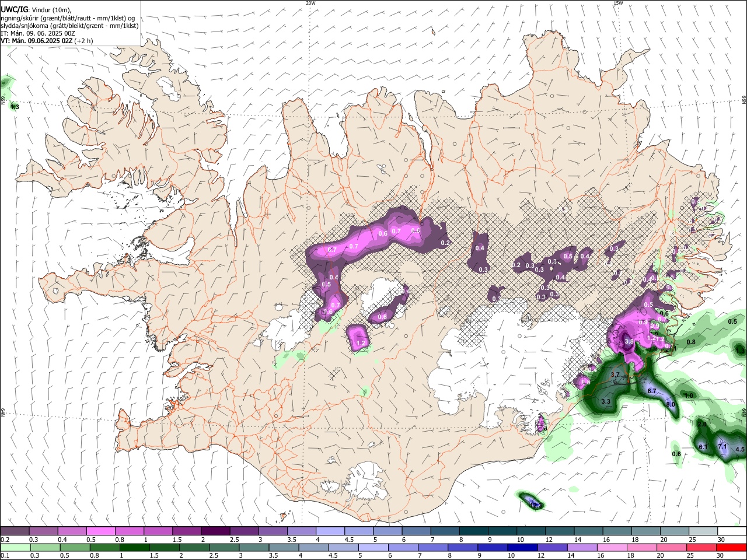Click the light lavender 4–4.5 swatch, top legend row
Viewport: 747px width, 560px height.
(x=330, y=531)
